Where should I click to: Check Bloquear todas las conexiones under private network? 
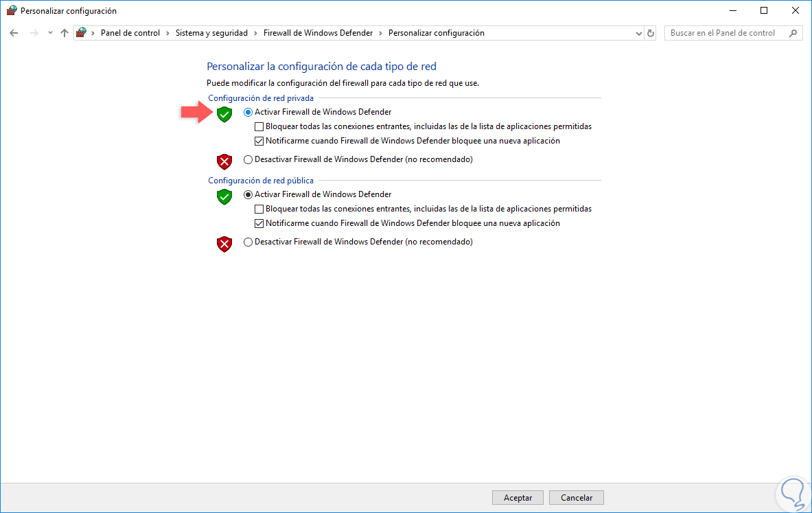click(259, 126)
